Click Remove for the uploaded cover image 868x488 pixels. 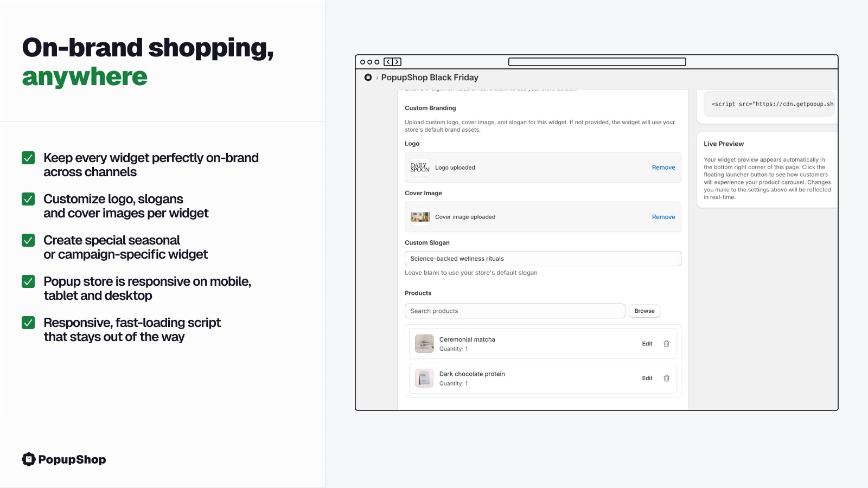[663, 217]
